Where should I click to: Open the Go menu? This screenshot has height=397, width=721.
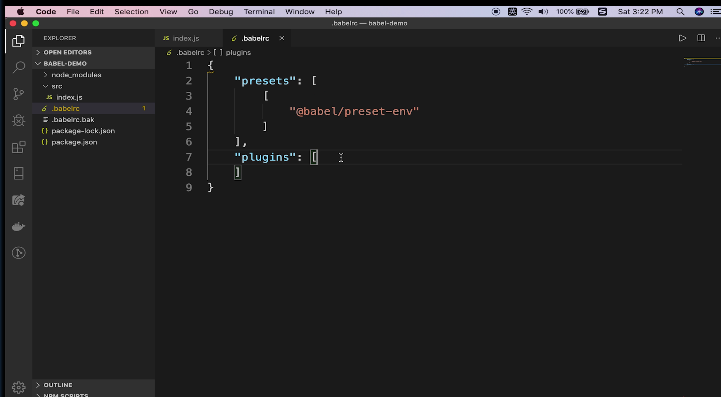click(x=193, y=12)
